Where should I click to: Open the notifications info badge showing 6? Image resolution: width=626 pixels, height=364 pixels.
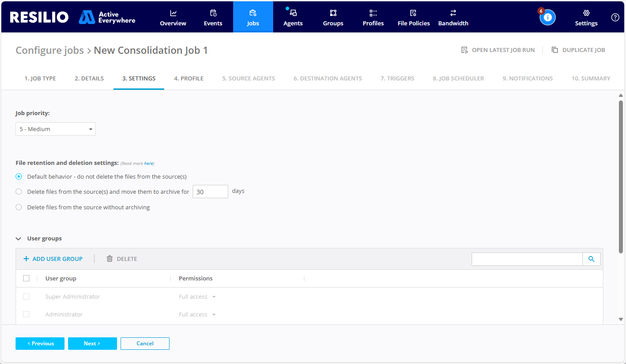pos(548,17)
